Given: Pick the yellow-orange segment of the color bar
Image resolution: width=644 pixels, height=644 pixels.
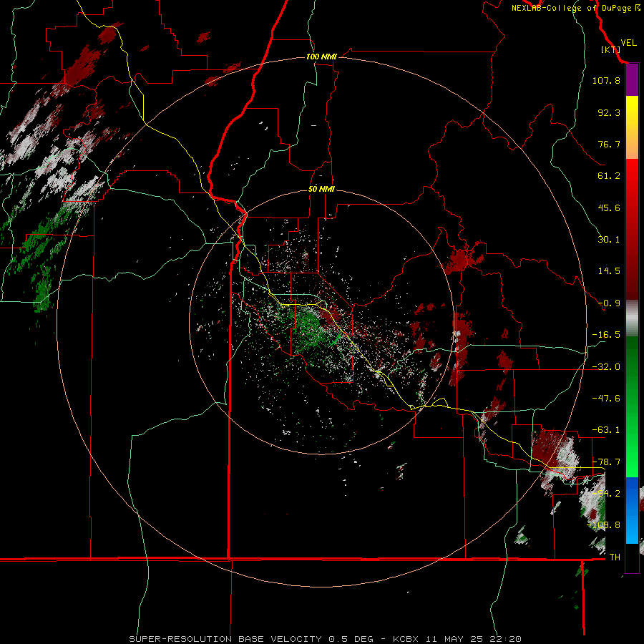Looking at the screenshot, I should point(632,127).
